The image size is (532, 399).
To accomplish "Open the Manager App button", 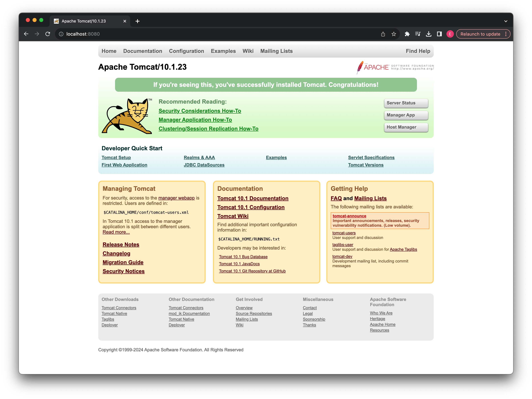I will (406, 115).
